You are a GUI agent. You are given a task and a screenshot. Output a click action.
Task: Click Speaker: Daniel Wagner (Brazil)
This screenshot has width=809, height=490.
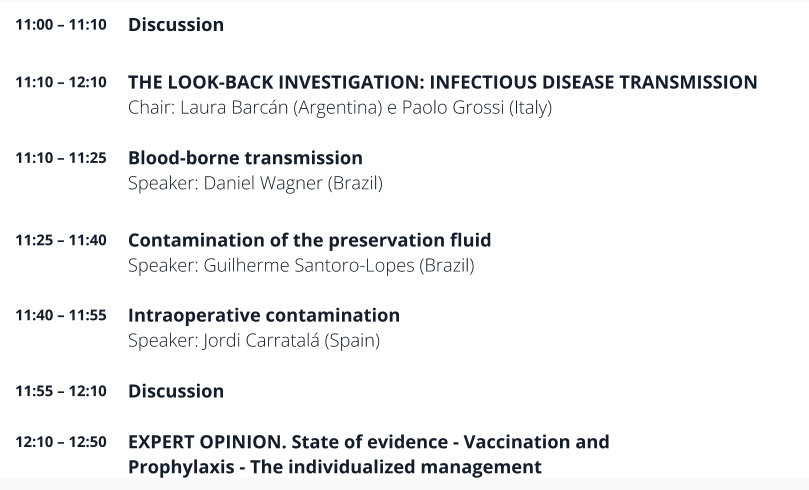(255, 183)
